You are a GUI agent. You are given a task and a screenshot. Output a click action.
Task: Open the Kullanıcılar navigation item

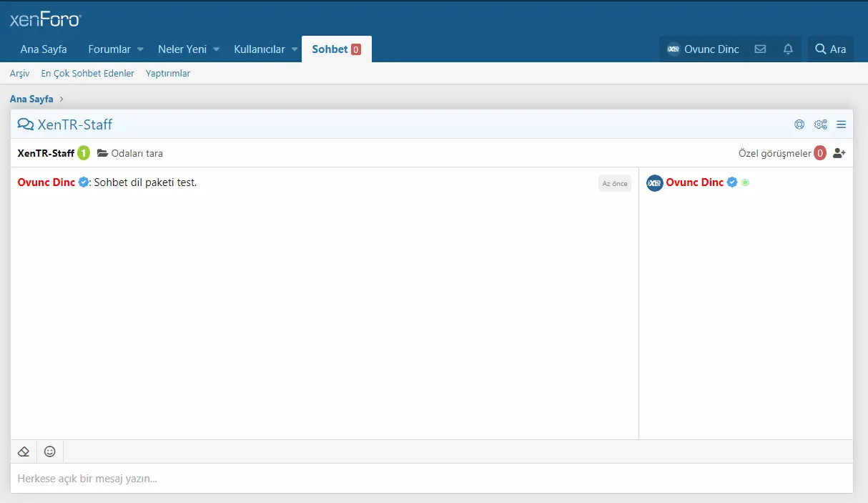pos(260,49)
